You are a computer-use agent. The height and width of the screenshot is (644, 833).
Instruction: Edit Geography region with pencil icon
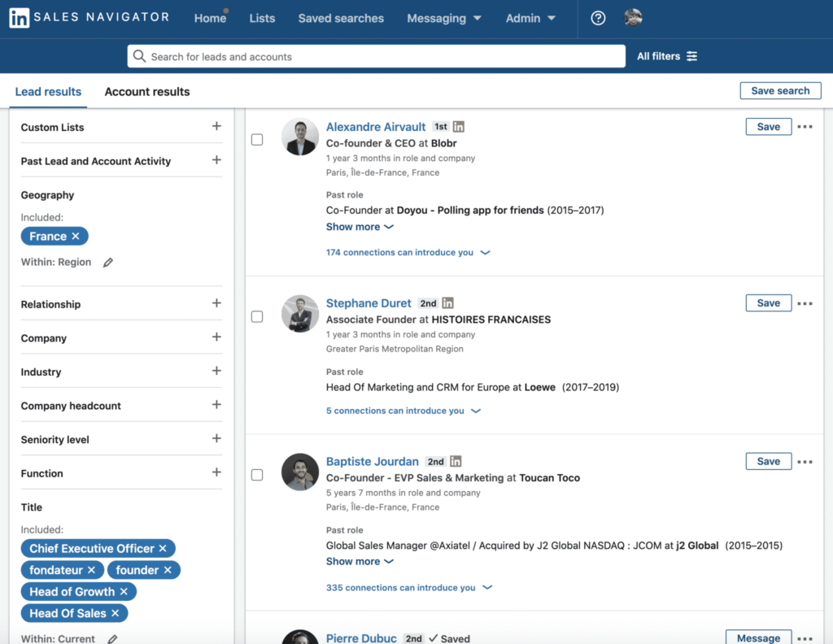tap(108, 263)
